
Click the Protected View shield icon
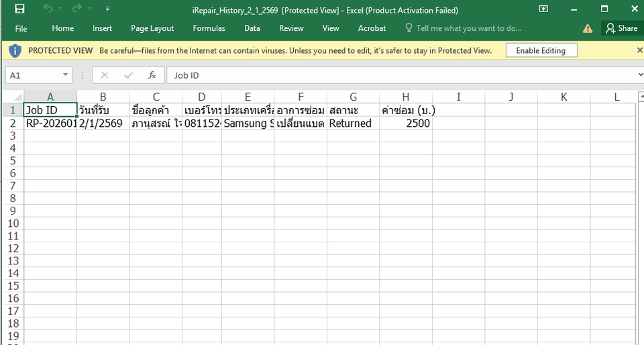click(x=15, y=50)
